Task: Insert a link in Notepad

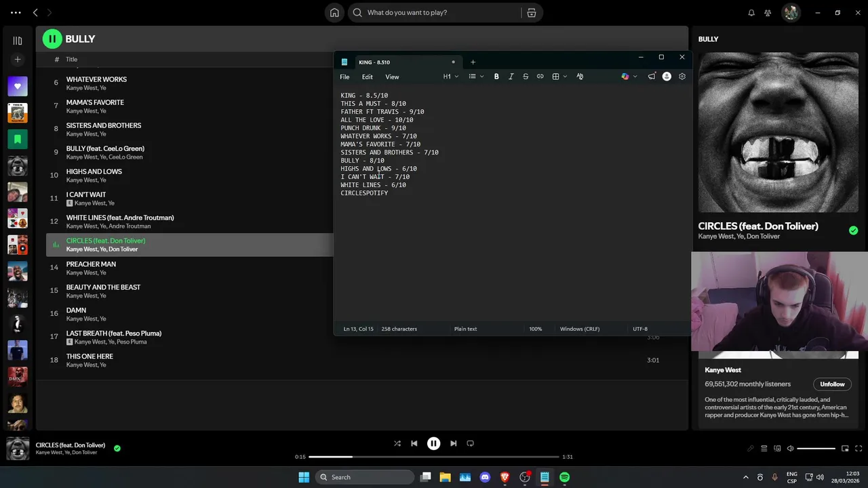Action: (x=540, y=77)
